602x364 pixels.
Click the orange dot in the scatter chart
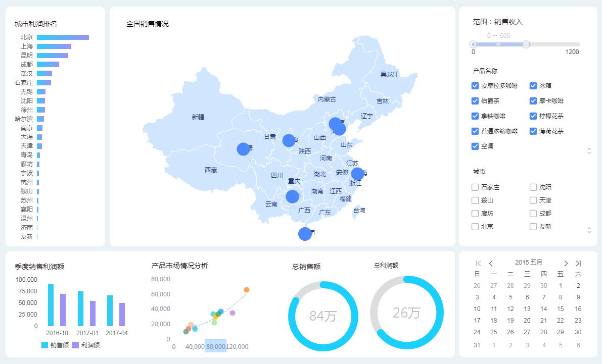click(247, 290)
